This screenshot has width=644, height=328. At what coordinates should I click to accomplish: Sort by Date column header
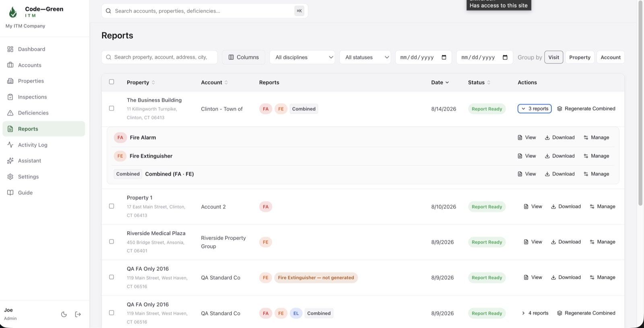pos(440,83)
